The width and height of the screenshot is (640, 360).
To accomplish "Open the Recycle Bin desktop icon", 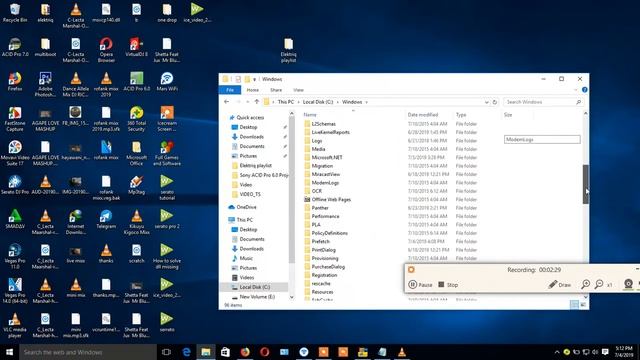I will click(15, 12).
